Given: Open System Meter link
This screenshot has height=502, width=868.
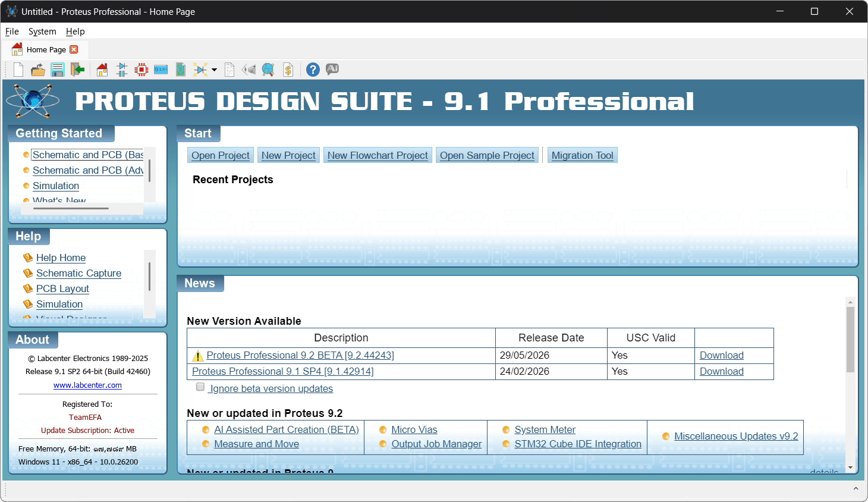Looking at the screenshot, I should pyautogui.click(x=545, y=429).
